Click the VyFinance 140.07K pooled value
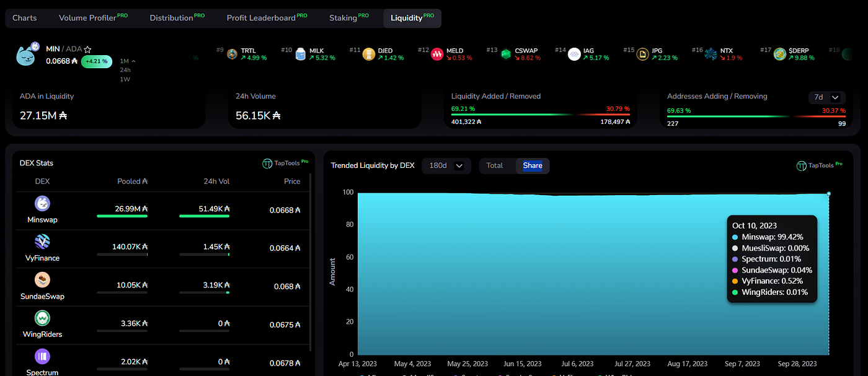The image size is (868, 376). 130,247
